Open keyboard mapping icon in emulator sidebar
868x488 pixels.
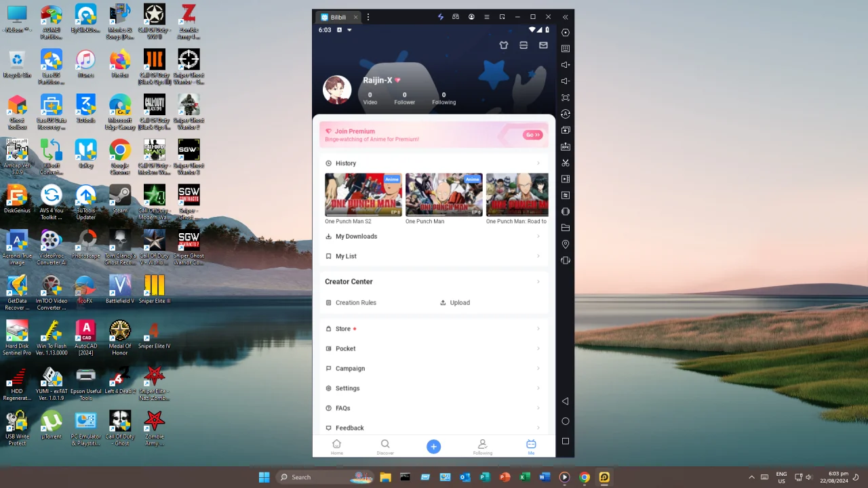[566, 49]
